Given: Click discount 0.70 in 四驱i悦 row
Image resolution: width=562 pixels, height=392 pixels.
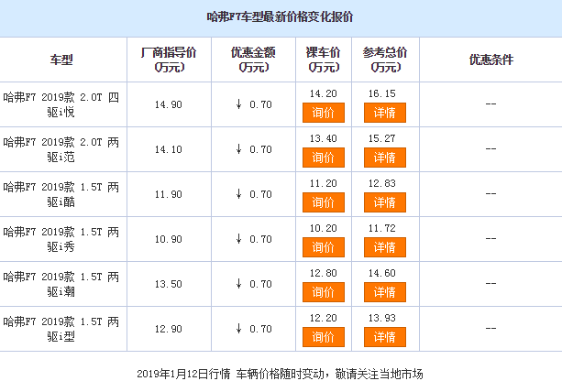Looking at the screenshot, I should (x=254, y=104).
